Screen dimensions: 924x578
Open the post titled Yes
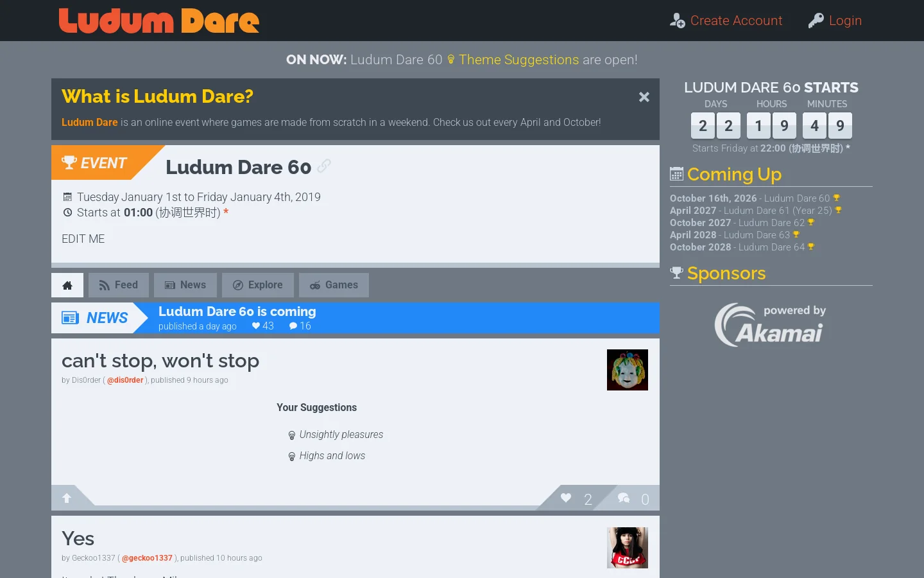point(78,538)
